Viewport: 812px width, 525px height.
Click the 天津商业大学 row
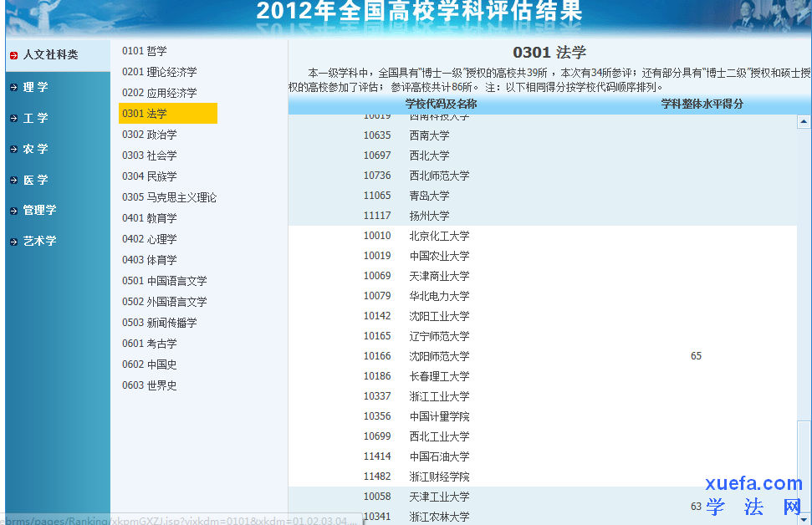coord(542,276)
